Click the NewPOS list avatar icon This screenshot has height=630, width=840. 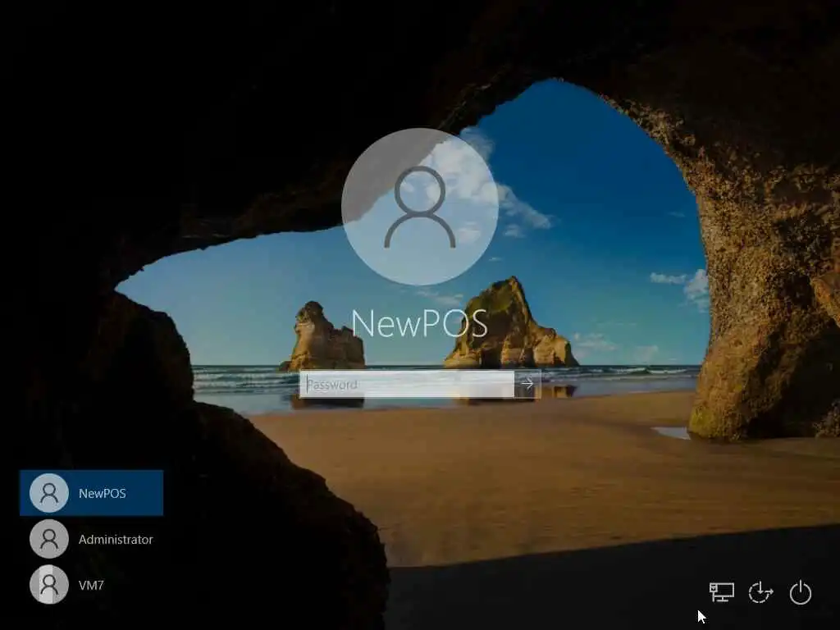(49, 493)
